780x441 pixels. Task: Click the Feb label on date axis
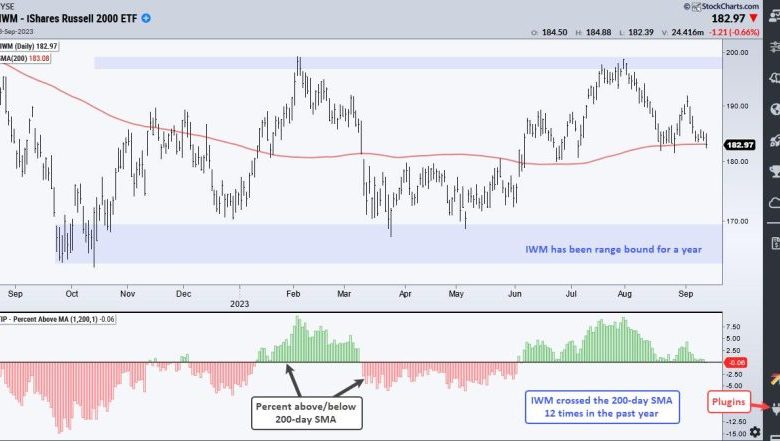pos(293,294)
